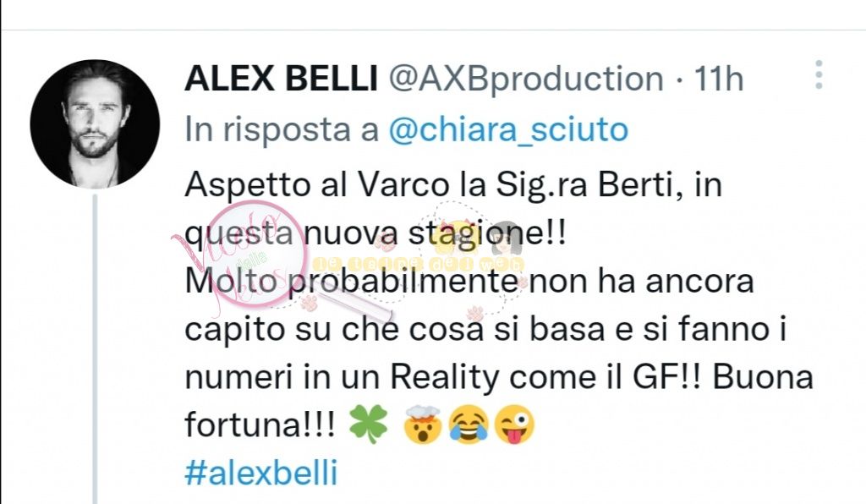Open the #alexbelli hashtag

point(260,473)
